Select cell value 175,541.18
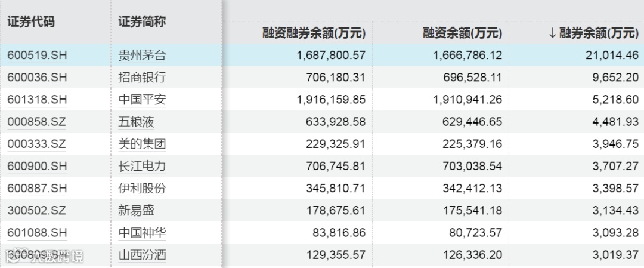The image size is (644, 268). point(472,211)
